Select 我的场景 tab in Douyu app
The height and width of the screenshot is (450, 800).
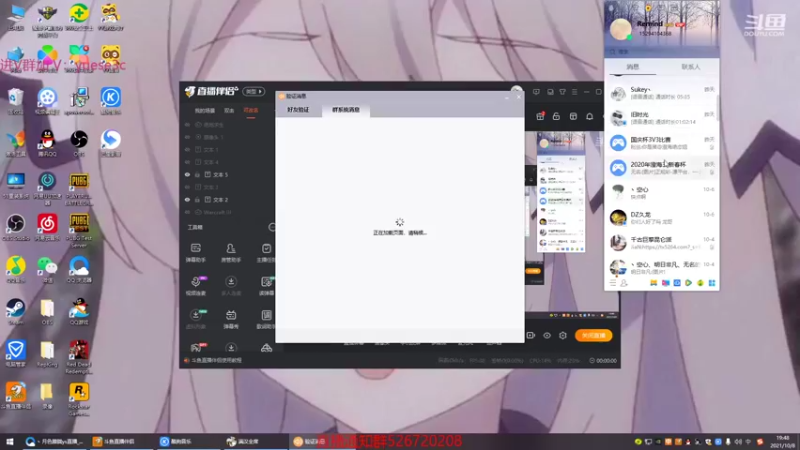(205, 110)
